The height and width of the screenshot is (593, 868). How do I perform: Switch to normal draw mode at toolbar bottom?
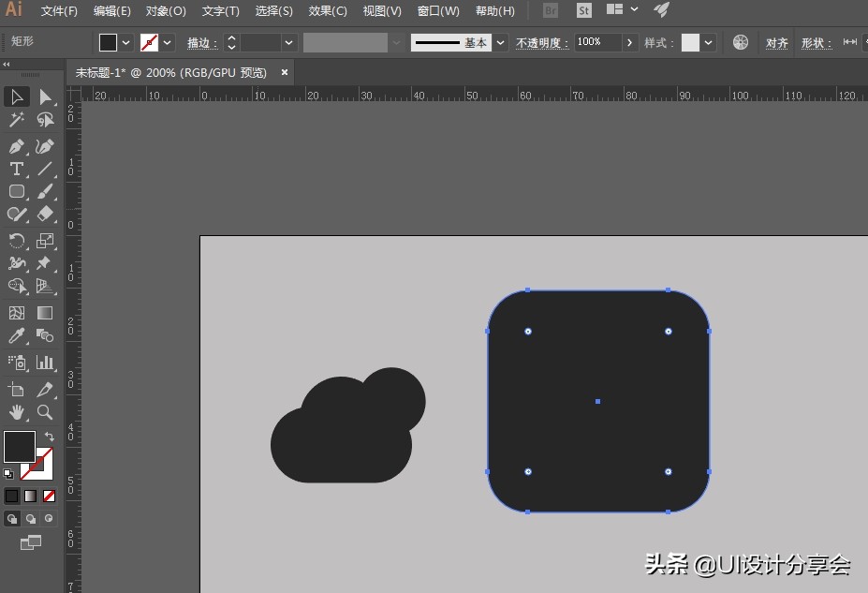tap(11, 518)
